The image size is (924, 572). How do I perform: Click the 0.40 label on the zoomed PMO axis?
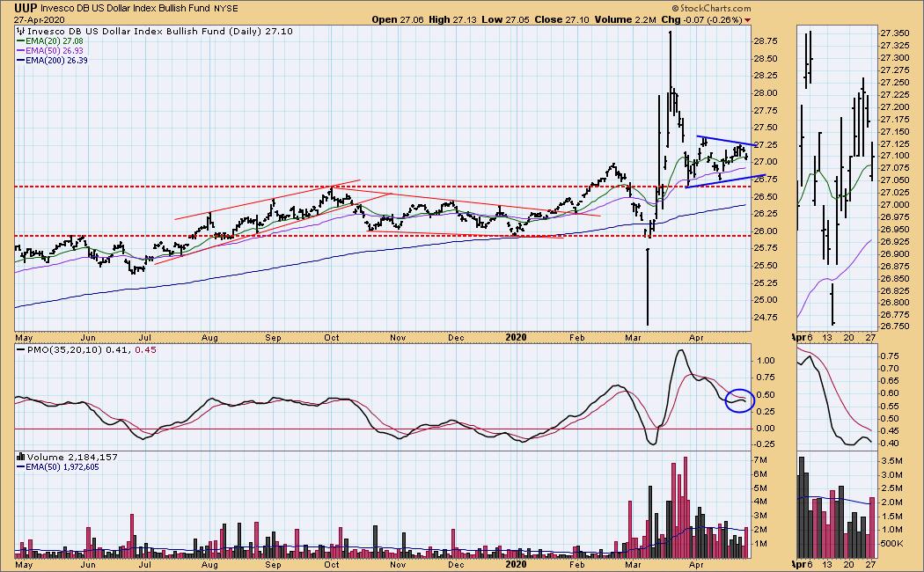890,443
